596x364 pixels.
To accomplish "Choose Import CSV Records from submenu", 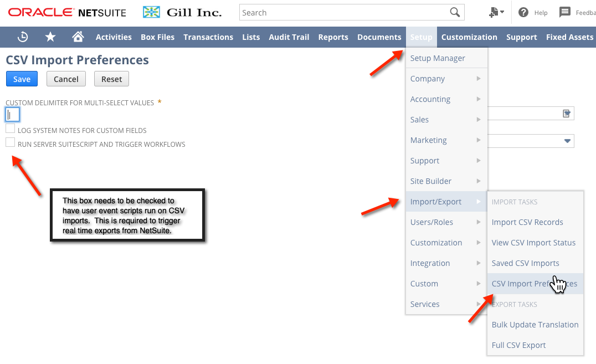I will coord(527,222).
